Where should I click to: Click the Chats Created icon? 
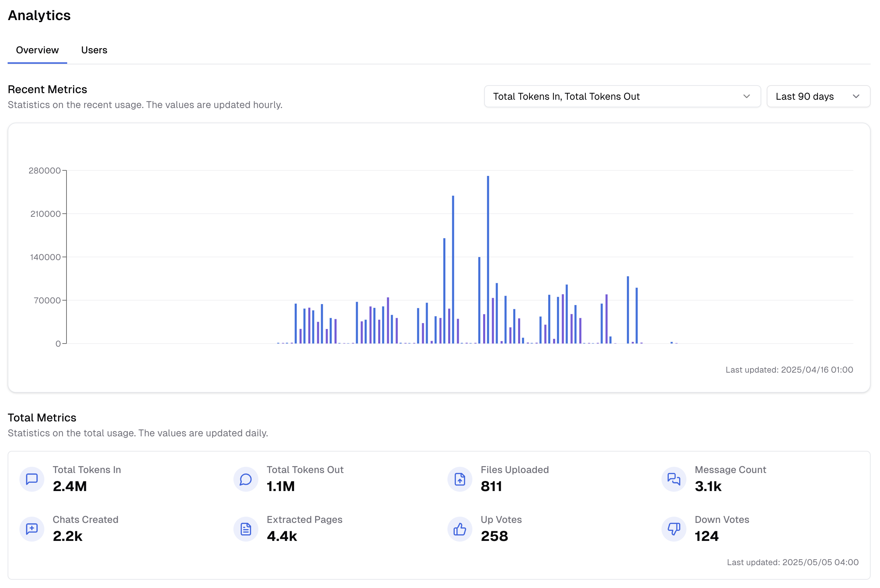(32, 529)
